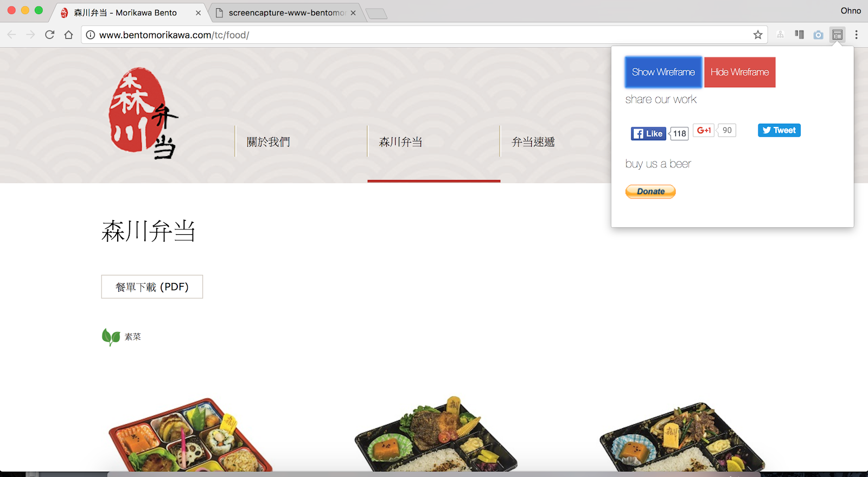Screen dimensions: 868x477
Task: Open the 森川弁当 navigation menu item
Action: (x=400, y=142)
